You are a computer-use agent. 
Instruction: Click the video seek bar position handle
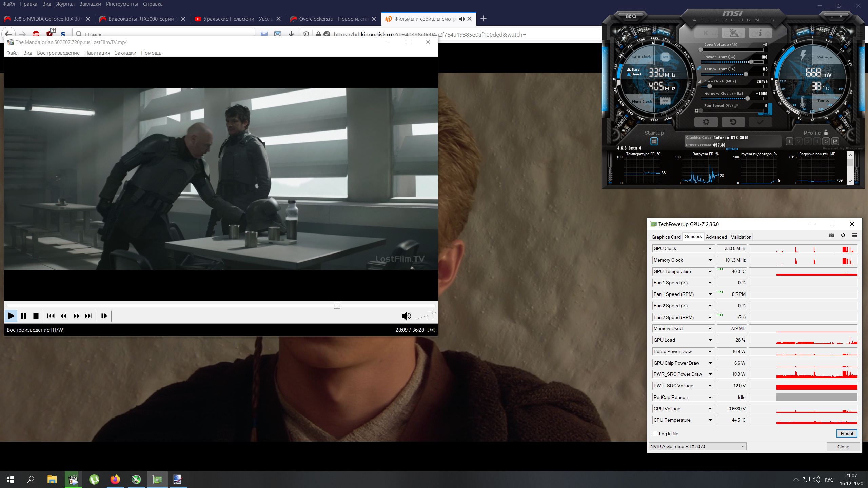click(337, 306)
